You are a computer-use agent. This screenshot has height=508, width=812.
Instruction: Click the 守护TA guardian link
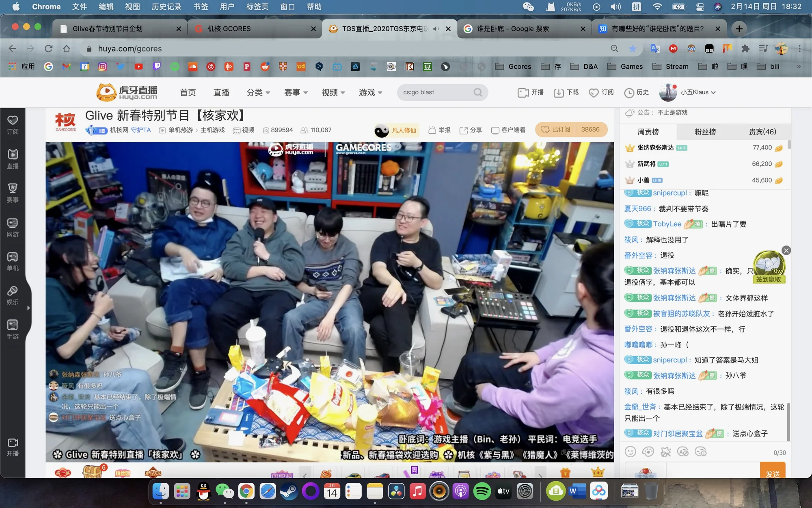coord(141,130)
